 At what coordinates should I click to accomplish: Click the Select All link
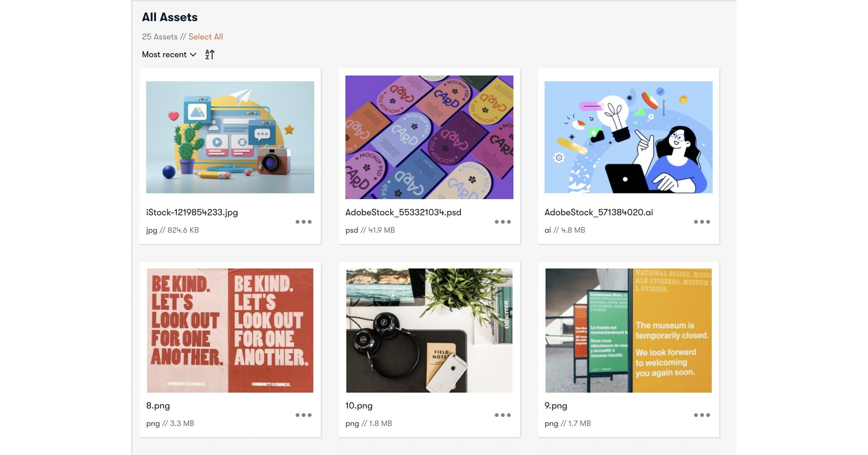coord(206,37)
